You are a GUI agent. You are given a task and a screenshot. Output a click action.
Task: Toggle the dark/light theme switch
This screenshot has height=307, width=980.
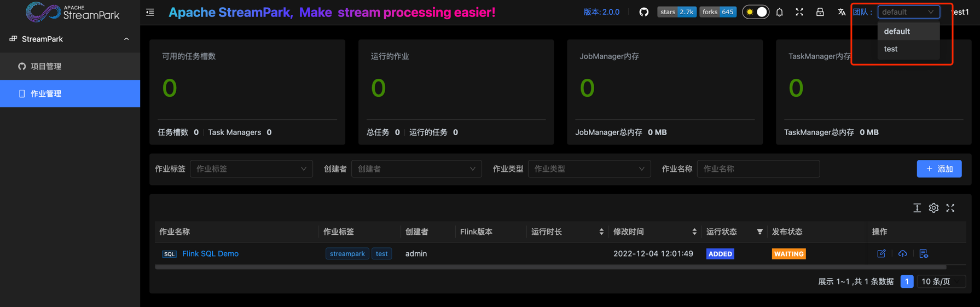click(x=755, y=12)
